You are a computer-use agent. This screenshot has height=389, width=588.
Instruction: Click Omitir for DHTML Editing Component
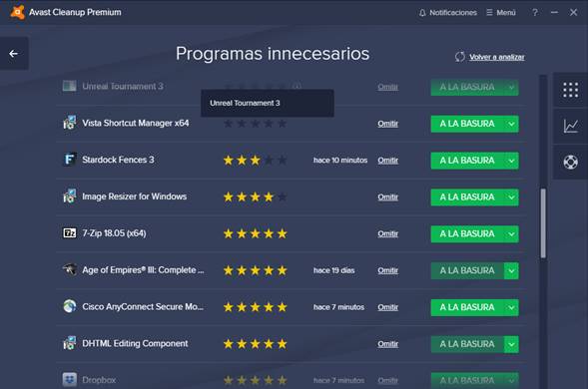click(x=387, y=344)
